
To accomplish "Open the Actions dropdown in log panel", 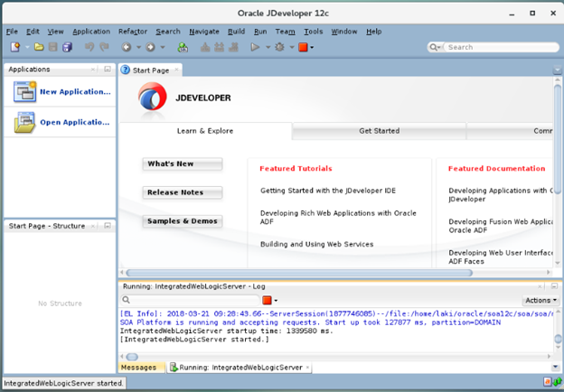I will (x=539, y=300).
